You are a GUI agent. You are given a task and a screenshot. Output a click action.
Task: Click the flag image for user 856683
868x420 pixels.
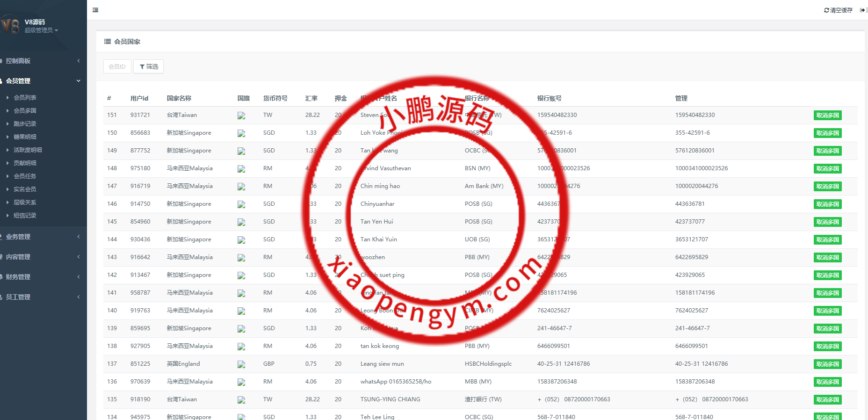pyautogui.click(x=241, y=133)
